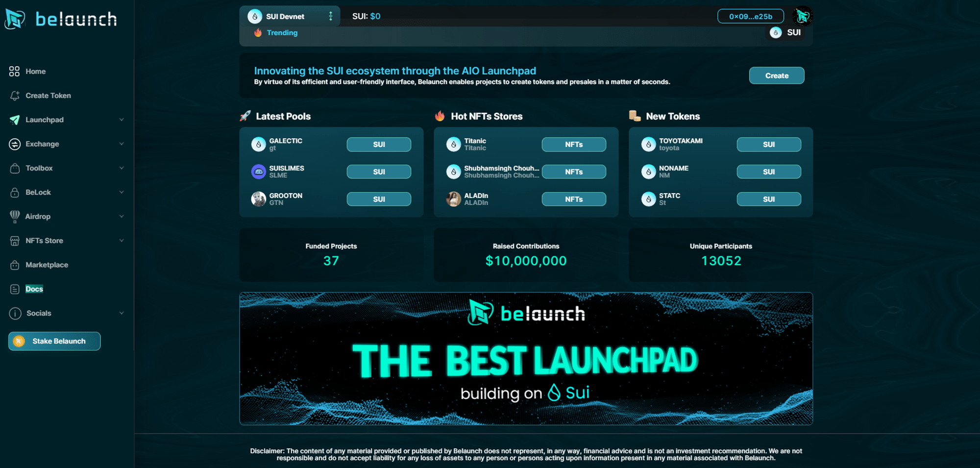The height and width of the screenshot is (468, 980).
Task: Click NFTs button for Shubhamsingh Chouh store
Action: [574, 172]
